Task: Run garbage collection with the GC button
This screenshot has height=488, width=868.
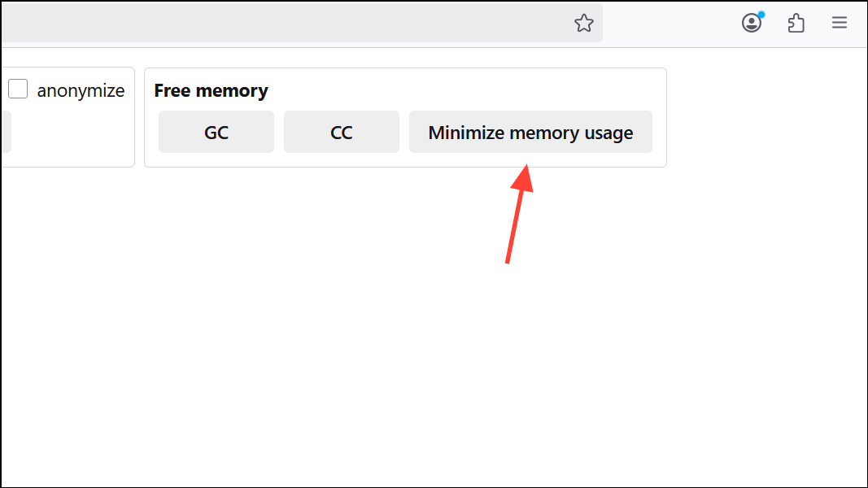Action: pos(216,132)
